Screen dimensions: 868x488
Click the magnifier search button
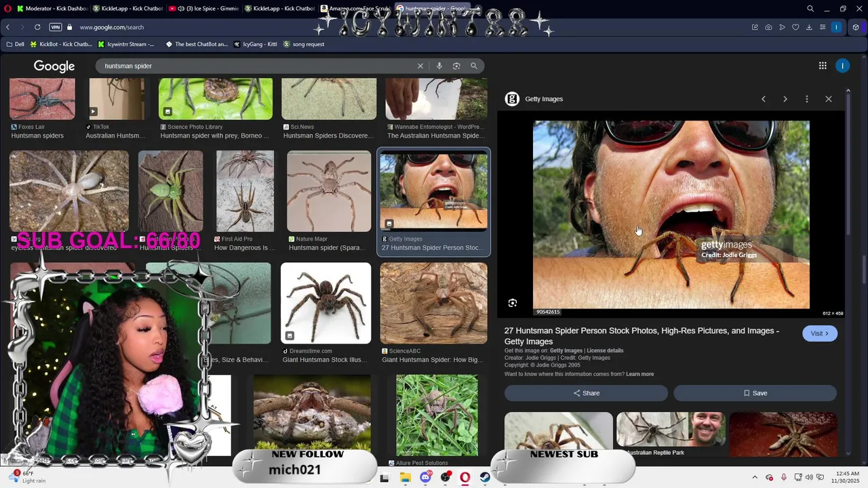coord(474,66)
